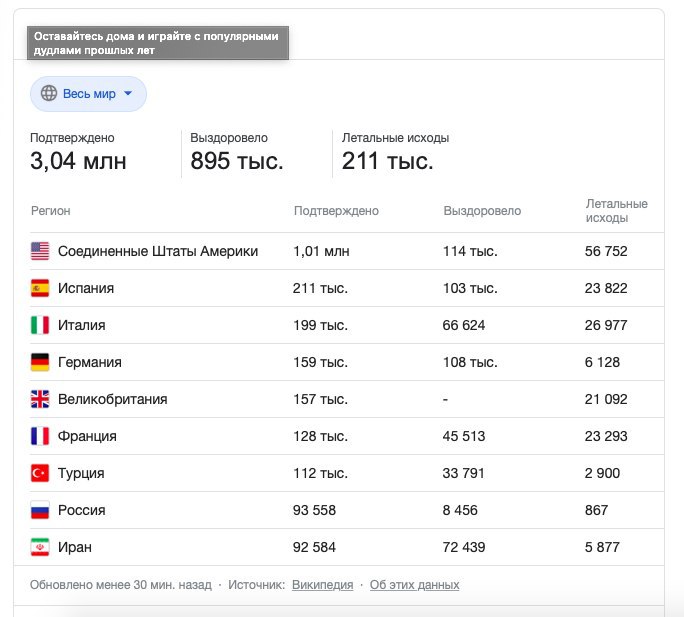
Task: Click the Выздоровело column header
Action: (x=482, y=211)
